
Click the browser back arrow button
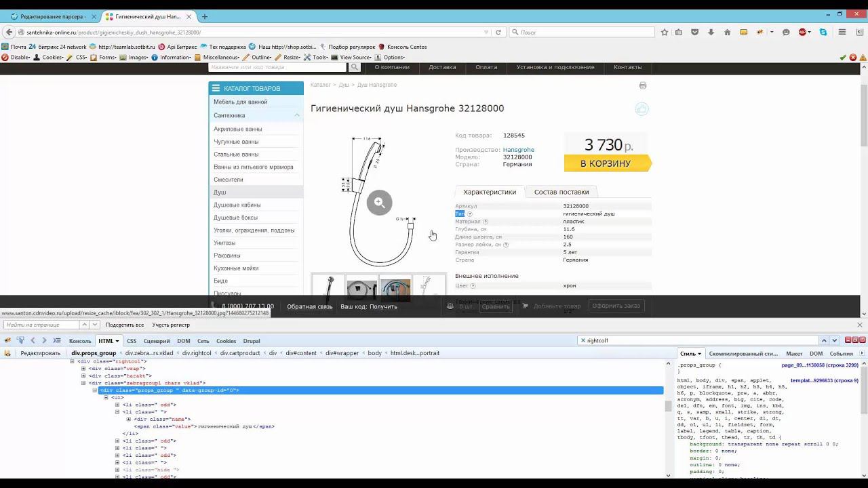pos(9,32)
